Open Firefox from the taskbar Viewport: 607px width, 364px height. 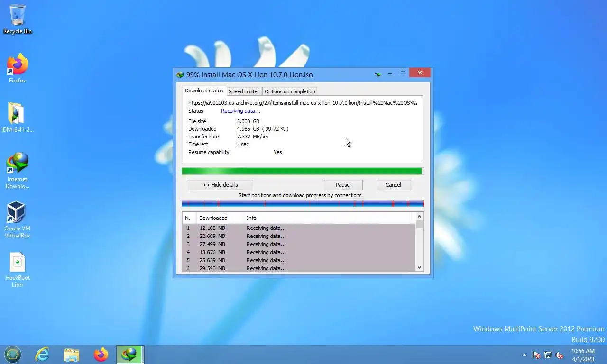coord(101,354)
